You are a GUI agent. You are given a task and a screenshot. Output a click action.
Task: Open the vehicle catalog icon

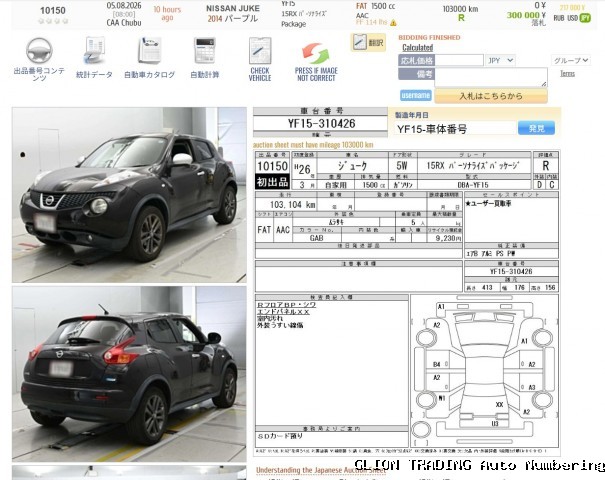pos(149,50)
